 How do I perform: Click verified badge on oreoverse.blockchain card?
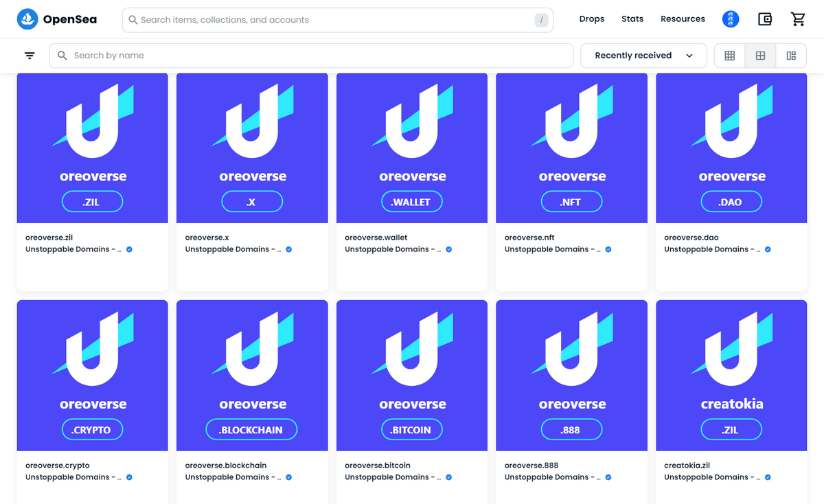[289, 477]
